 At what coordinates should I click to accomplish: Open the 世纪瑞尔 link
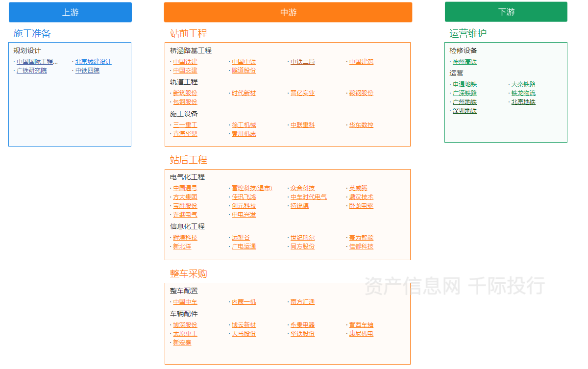(303, 238)
